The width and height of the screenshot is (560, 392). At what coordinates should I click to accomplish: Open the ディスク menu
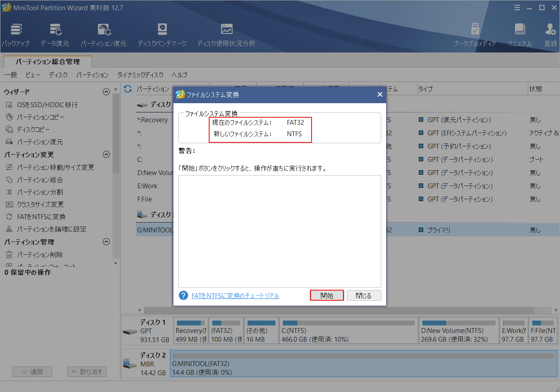pyautogui.click(x=58, y=75)
